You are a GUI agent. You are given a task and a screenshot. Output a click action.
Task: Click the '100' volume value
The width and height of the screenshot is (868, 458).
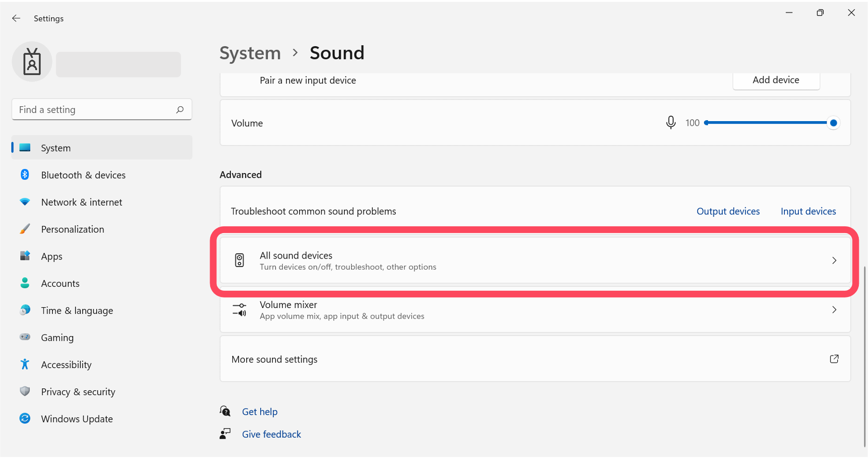click(x=692, y=123)
